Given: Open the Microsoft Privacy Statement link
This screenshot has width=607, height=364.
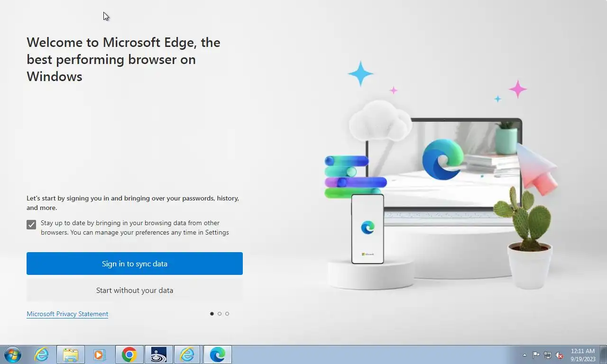Looking at the screenshot, I should click(x=67, y=314).
